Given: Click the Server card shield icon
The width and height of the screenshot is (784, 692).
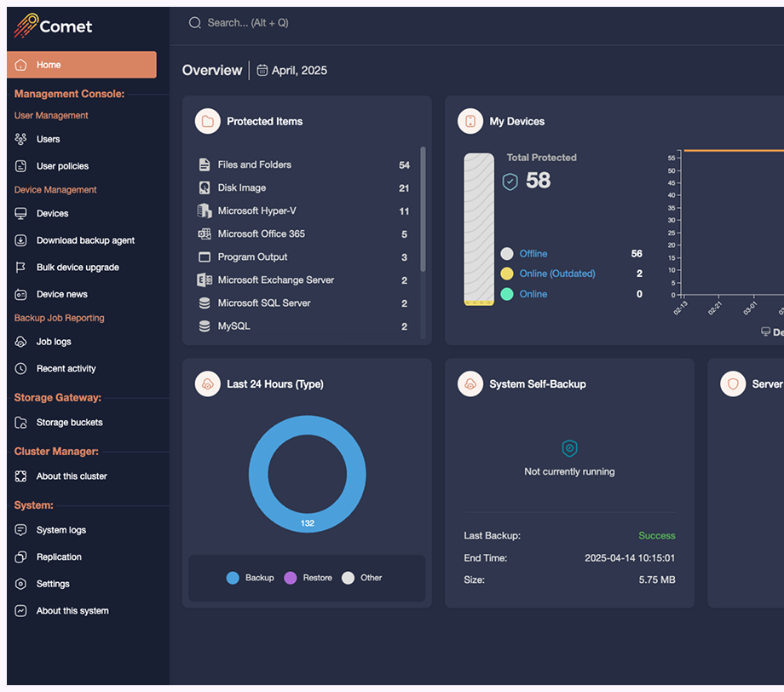Looking at the screenshot, I should tap(733, 384).
